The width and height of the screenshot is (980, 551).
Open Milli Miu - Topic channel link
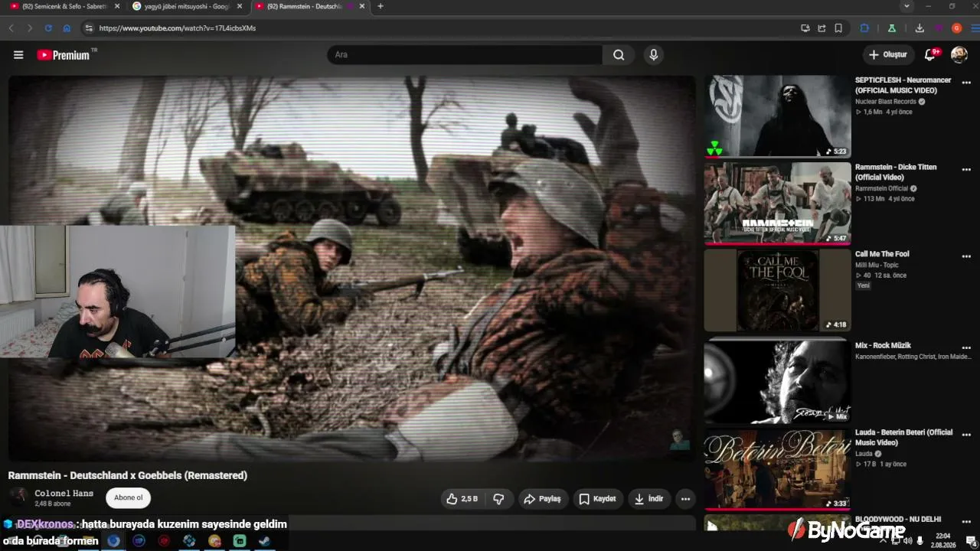pos(877,266)
